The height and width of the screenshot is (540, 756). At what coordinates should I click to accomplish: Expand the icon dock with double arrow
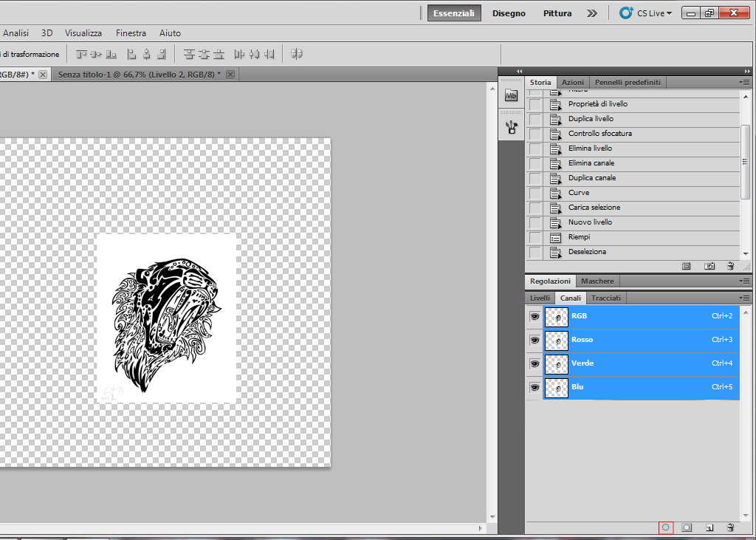pos(519,71)
